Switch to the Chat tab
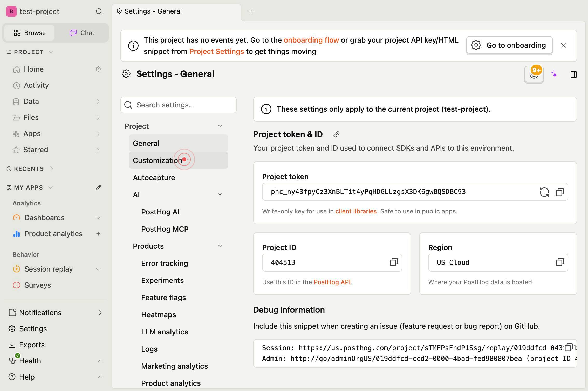Image resolution: width=588 pixels, height=391 pixels. (82, 33)
